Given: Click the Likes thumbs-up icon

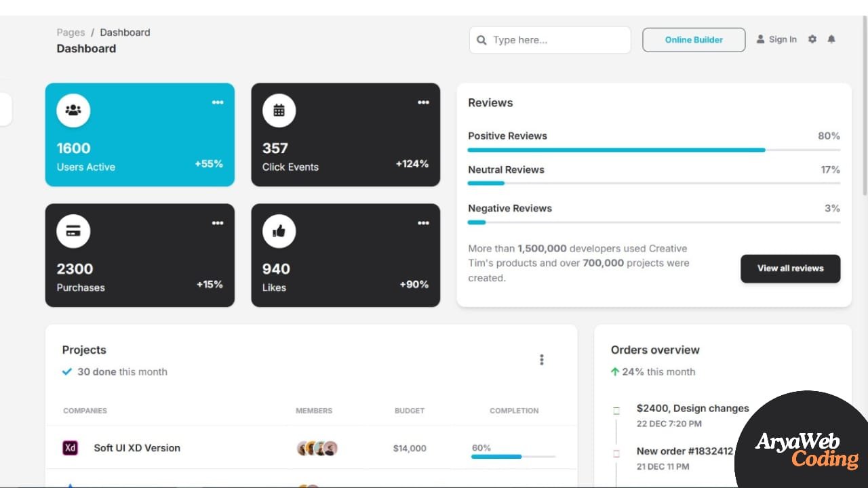Looking at the screenshot, I should 279,231.
